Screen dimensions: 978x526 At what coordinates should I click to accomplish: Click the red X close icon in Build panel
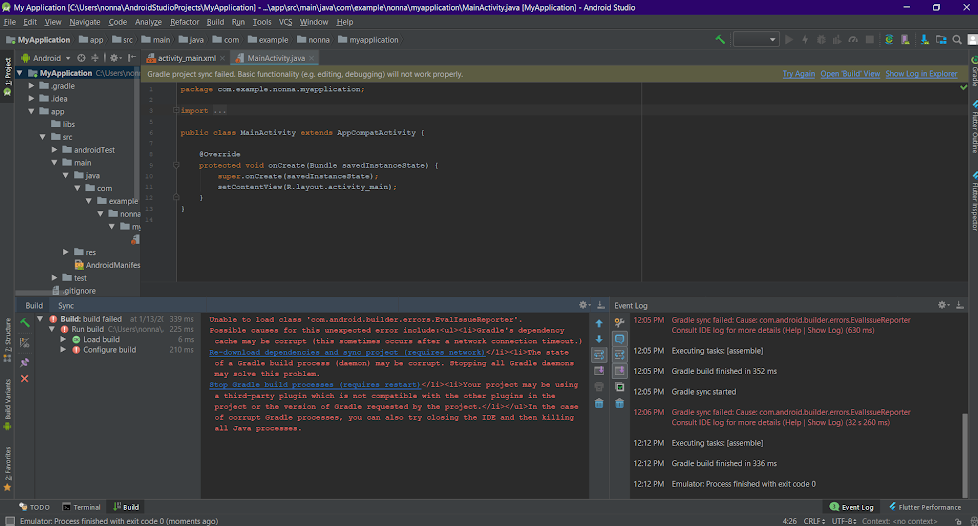(x=25, y=378)
